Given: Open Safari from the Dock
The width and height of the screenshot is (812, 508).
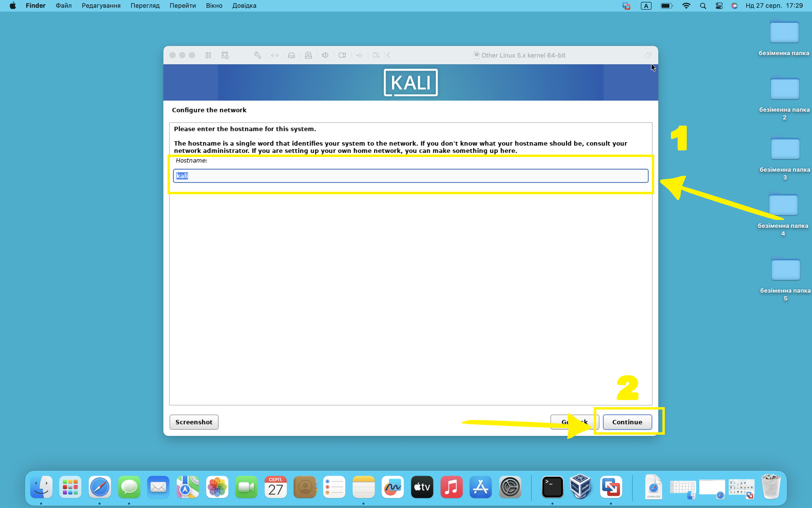Looking at the screenshot, I should click(100, 487).
